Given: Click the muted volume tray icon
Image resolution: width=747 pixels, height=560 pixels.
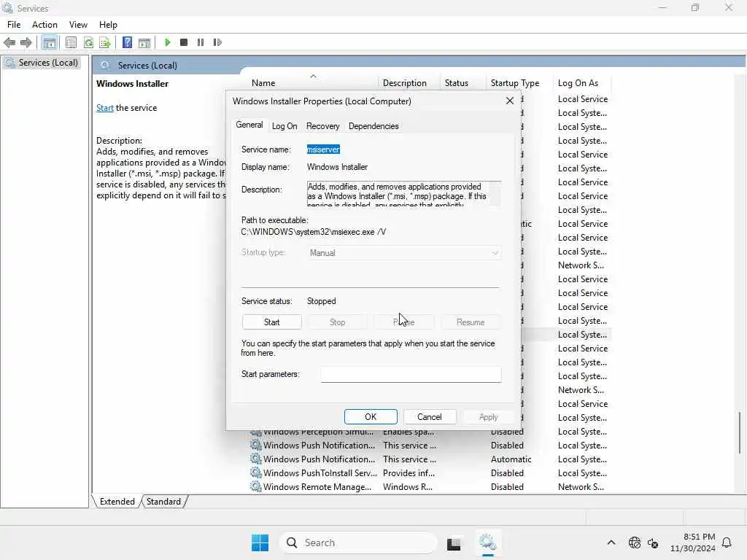Looking at the screenshot, I should [653, 542].
